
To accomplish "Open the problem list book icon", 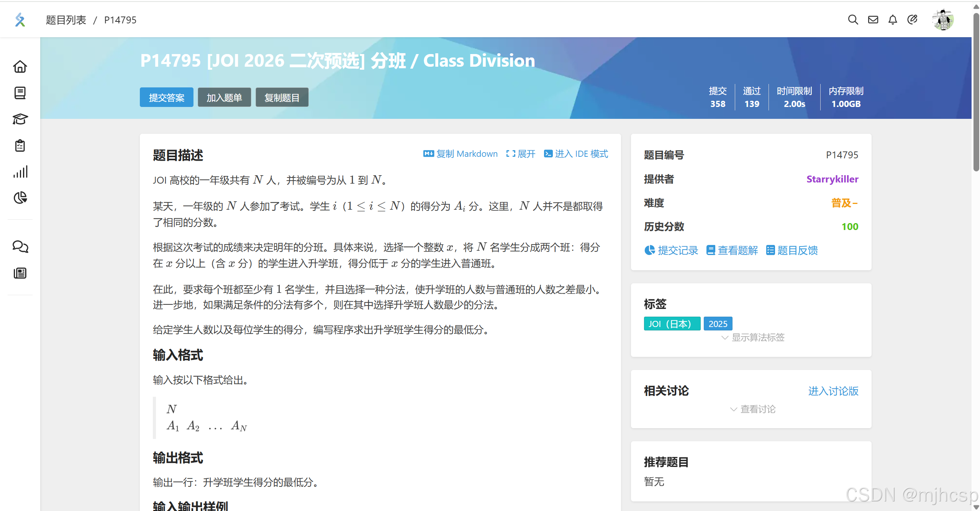I will [20, 93].
